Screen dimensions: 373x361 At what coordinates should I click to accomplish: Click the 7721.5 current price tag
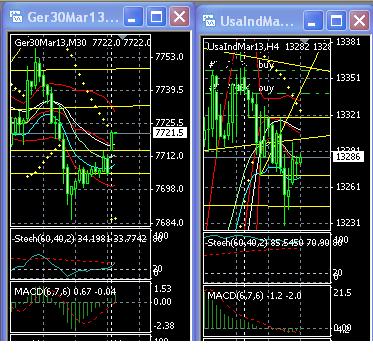pos(170,133)
